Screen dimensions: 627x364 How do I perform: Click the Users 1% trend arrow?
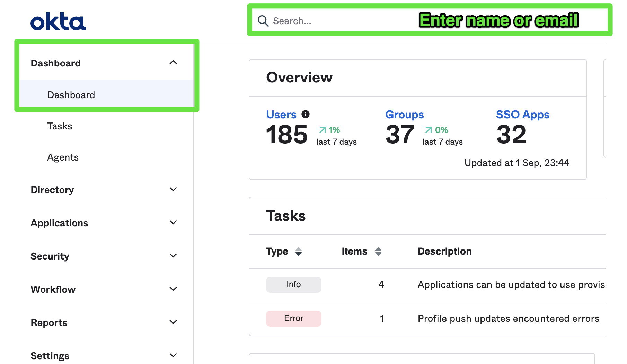tap(323, 130)
